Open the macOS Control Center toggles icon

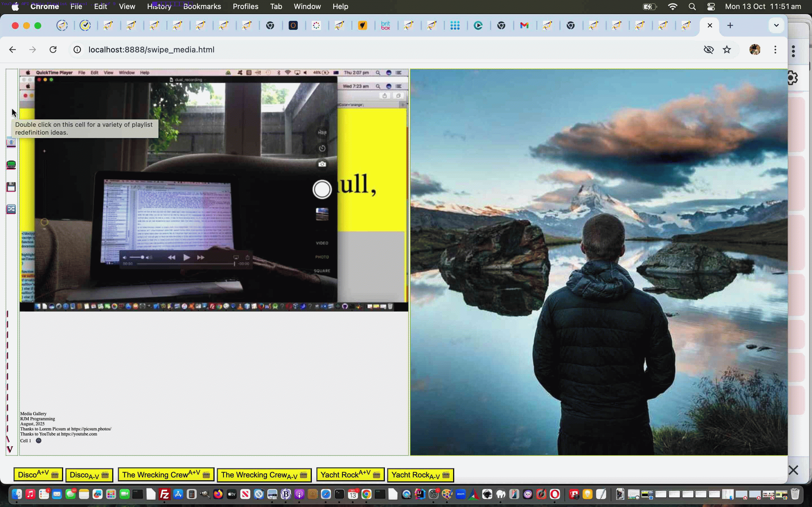pos(711,6)
